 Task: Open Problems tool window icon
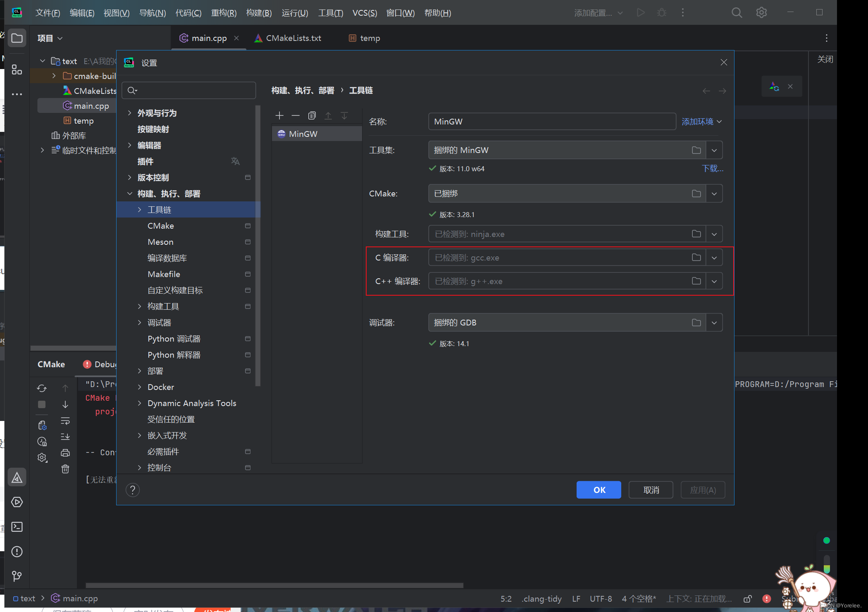coord(17,552)
